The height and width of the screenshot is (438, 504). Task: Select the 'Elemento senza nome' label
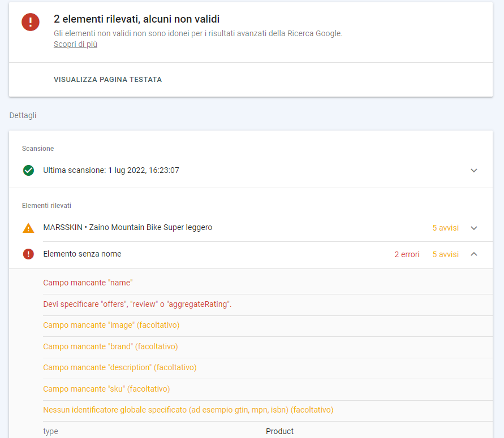click(x=82, y=254)
